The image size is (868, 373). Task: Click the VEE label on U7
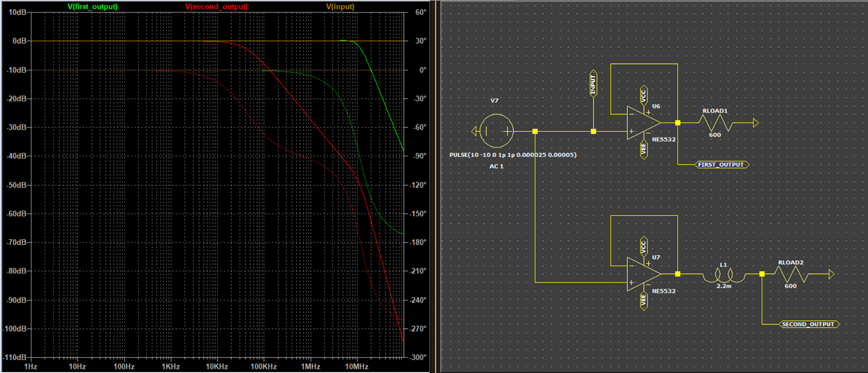click(644, 301)
